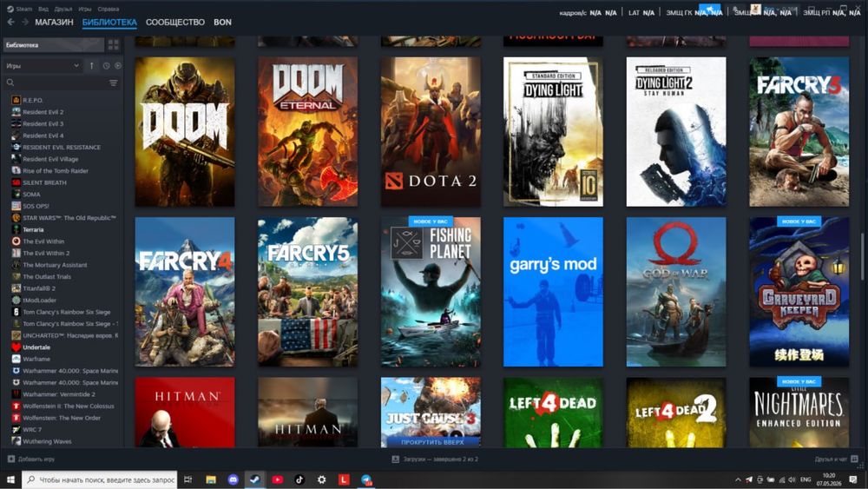Click Добавить игру at bottom left
868x489 pixels.
[x=31, y=459]
